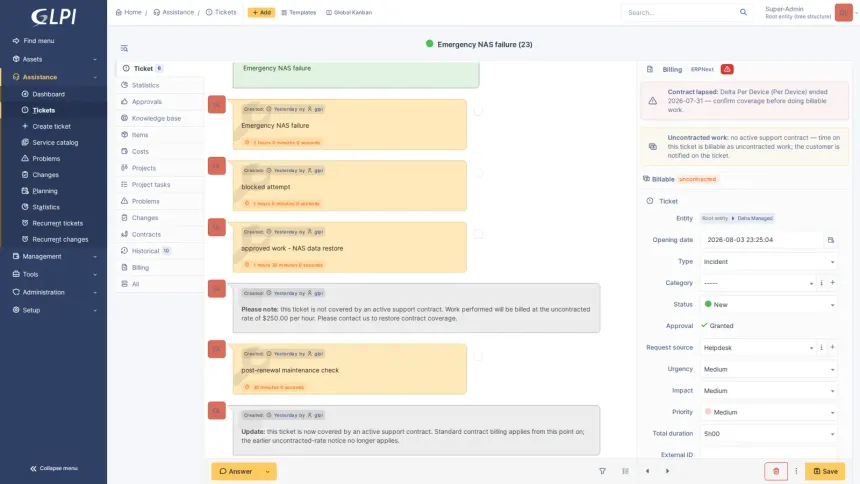Select the Knowledge base tab
The width and height of the screenshot is (860, 484).
coord(160,118)
